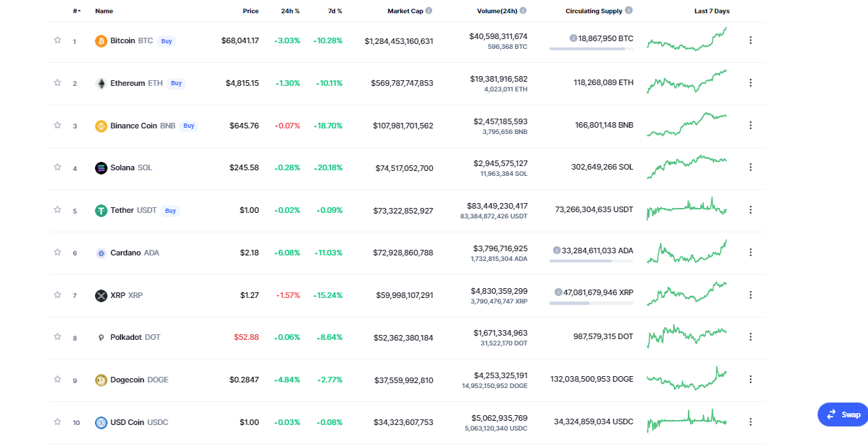Click info icon beside Cardano circulating supply
The image size is (868, 448).
click(x=557, y=250)
